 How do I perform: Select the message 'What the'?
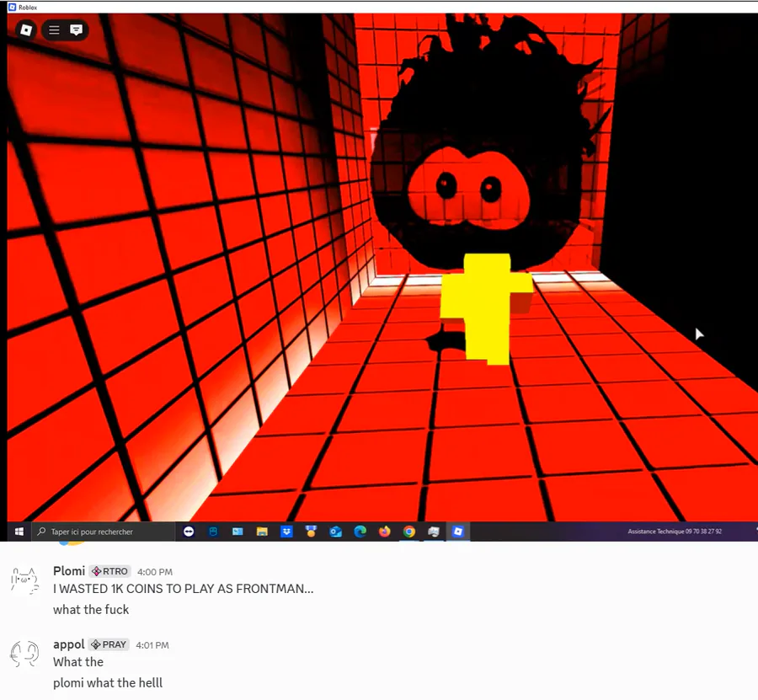click(78, 662)
